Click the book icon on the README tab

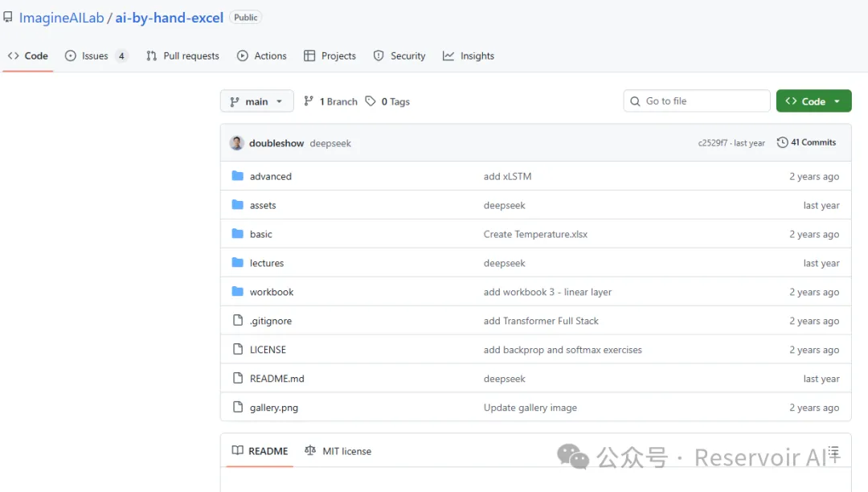tap(237, 450)
